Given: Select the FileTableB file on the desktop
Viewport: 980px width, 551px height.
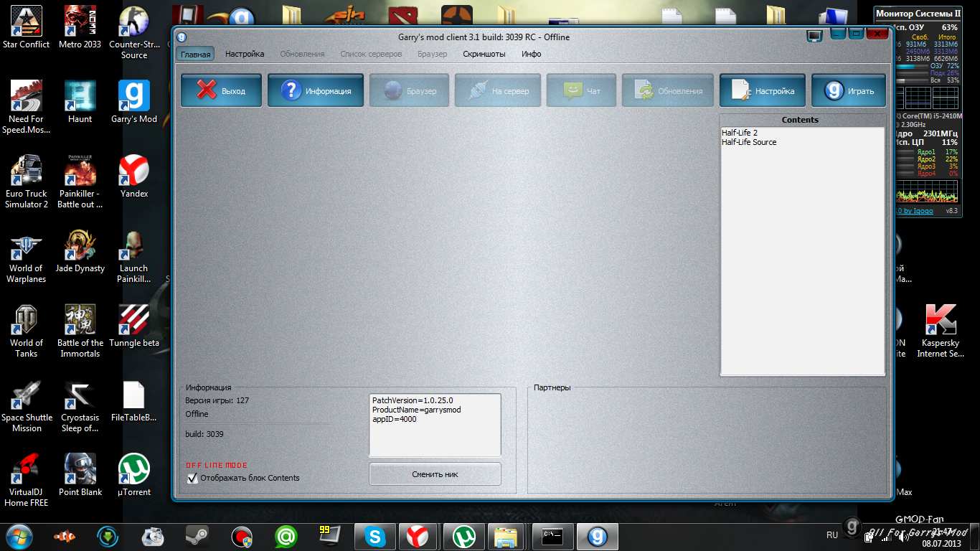Looking at the screenshot, I should (134, 401).
